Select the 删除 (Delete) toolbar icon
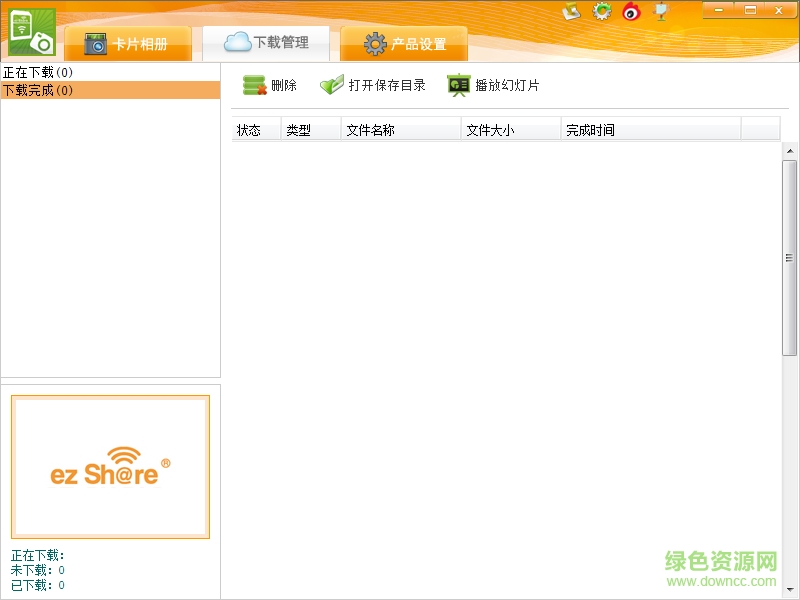This screenshot has width=800, height=600. (x=255, y=84)
